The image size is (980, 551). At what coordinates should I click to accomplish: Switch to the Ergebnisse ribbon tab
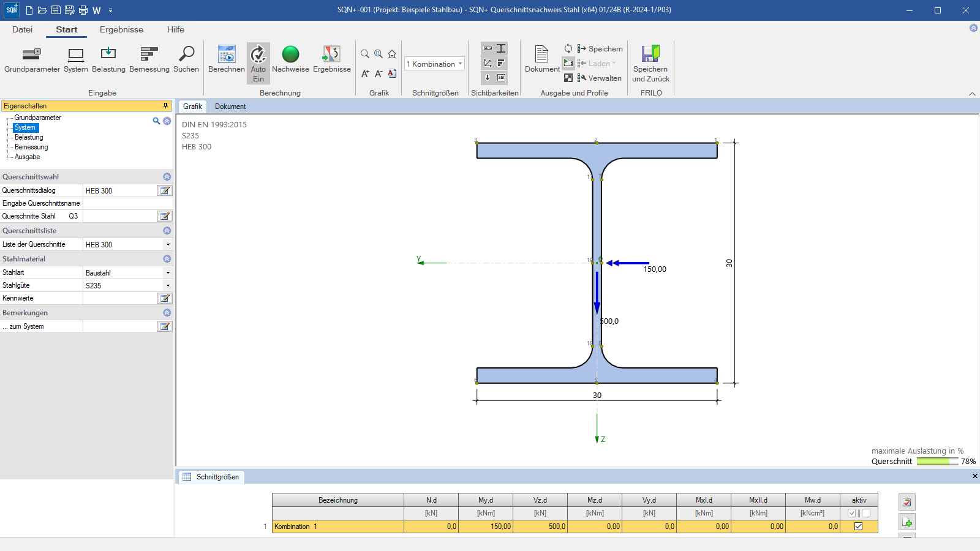(x=121, y=29)
